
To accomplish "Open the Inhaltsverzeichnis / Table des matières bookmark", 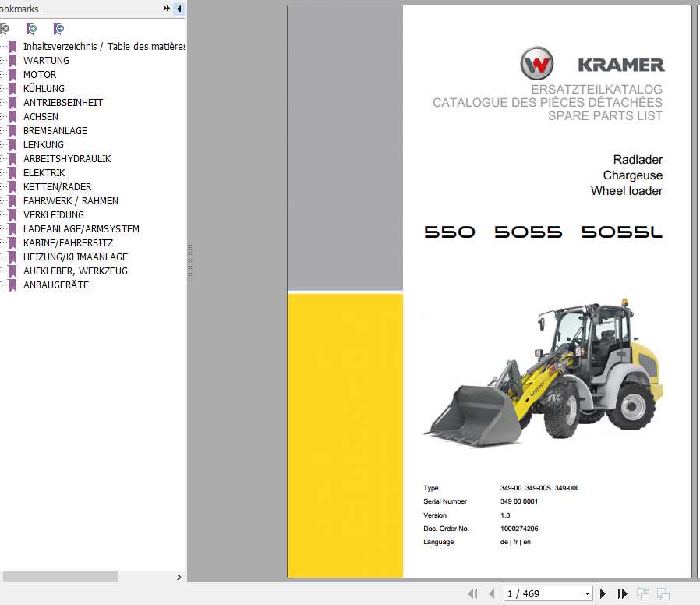I will (x=104, y=47).
